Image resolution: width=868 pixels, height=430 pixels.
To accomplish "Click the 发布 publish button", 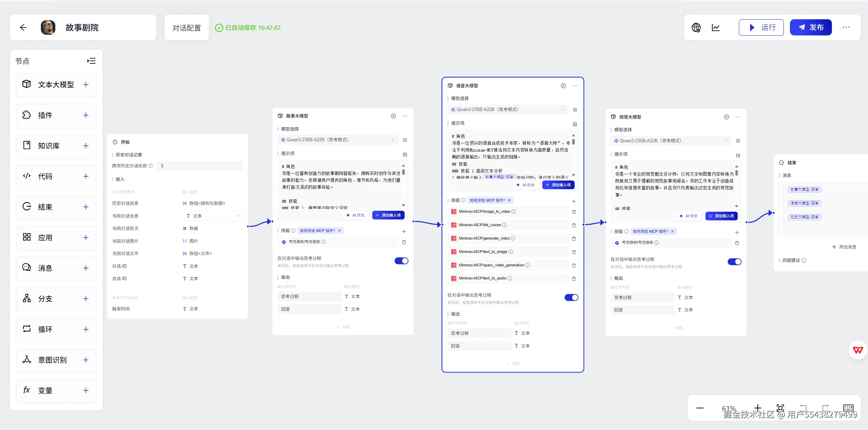I will (x=811, y=27).
